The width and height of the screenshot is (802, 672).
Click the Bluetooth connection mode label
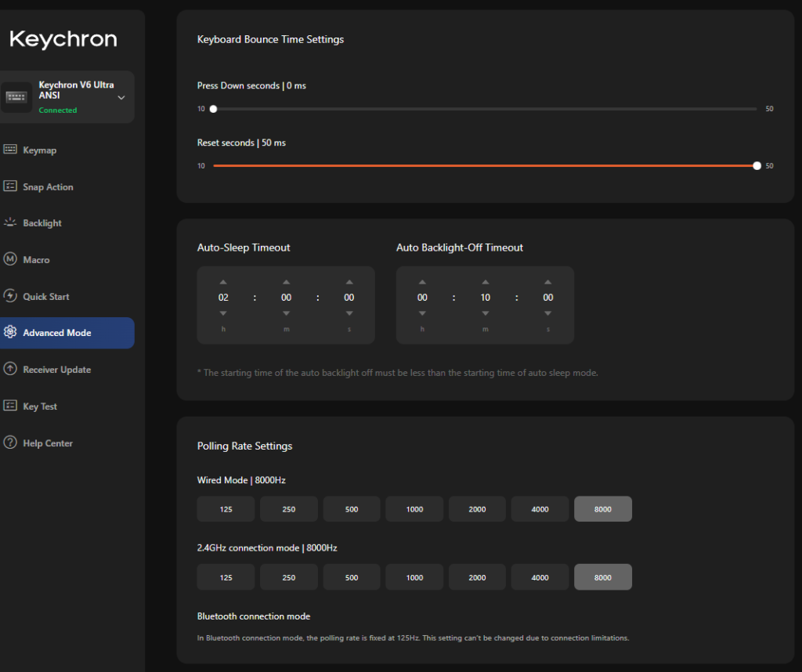click(x=254, y=616)
